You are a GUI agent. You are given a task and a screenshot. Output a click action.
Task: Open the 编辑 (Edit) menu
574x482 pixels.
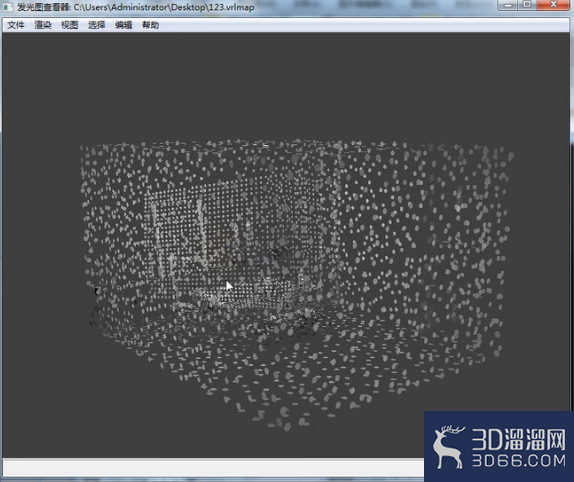pos(123,25)
